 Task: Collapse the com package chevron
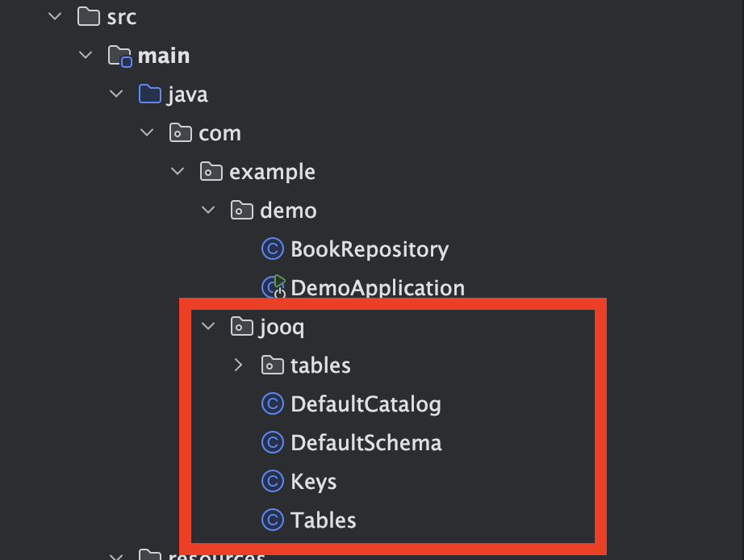coord(147,132)
